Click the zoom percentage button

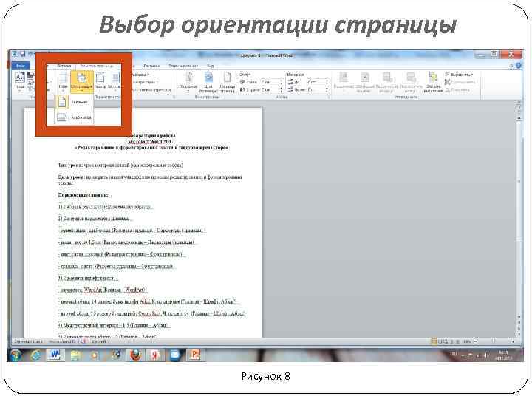pyautogui.click(x=467, y=341)
